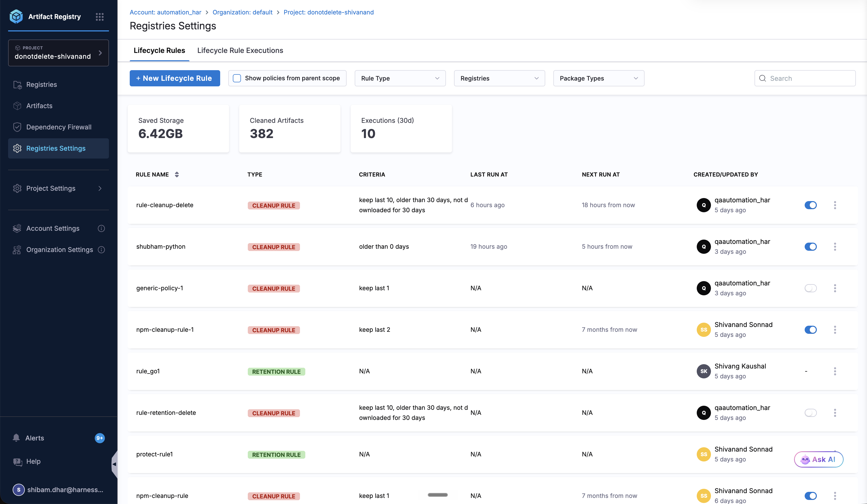Open more options for rule_go1
The width and height of the screenshot is (867, 504).
tap(835, 371)
